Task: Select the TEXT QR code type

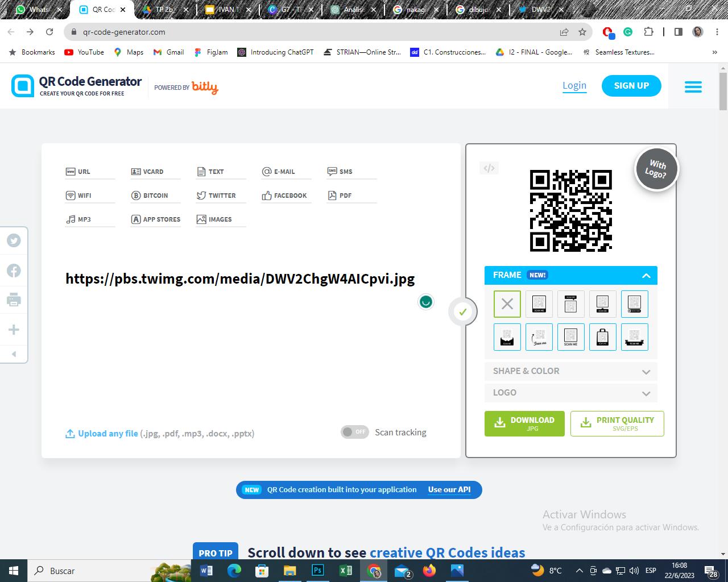Action: pos(221,172)
